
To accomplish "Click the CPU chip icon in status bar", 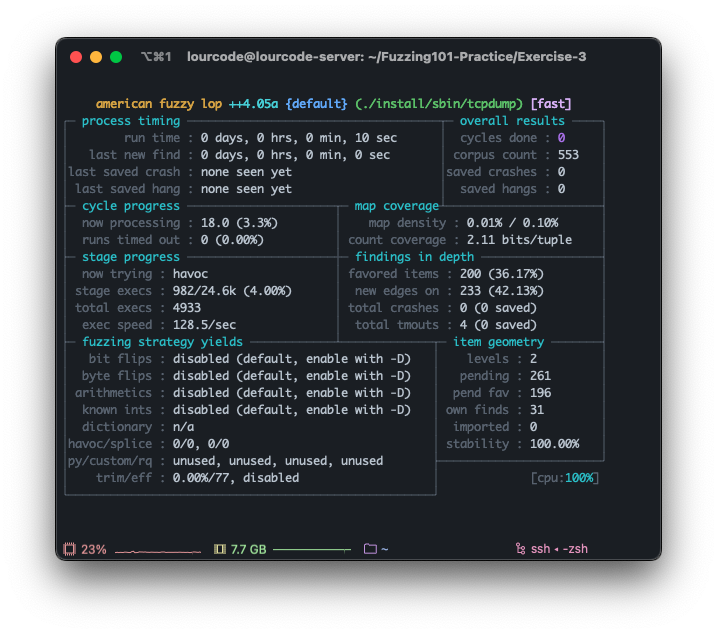I will 70,549.
